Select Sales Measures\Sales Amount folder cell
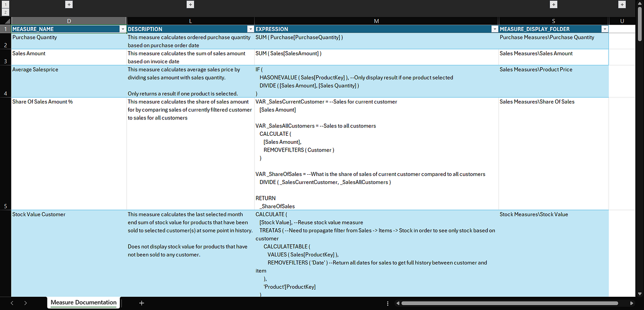 554,57
